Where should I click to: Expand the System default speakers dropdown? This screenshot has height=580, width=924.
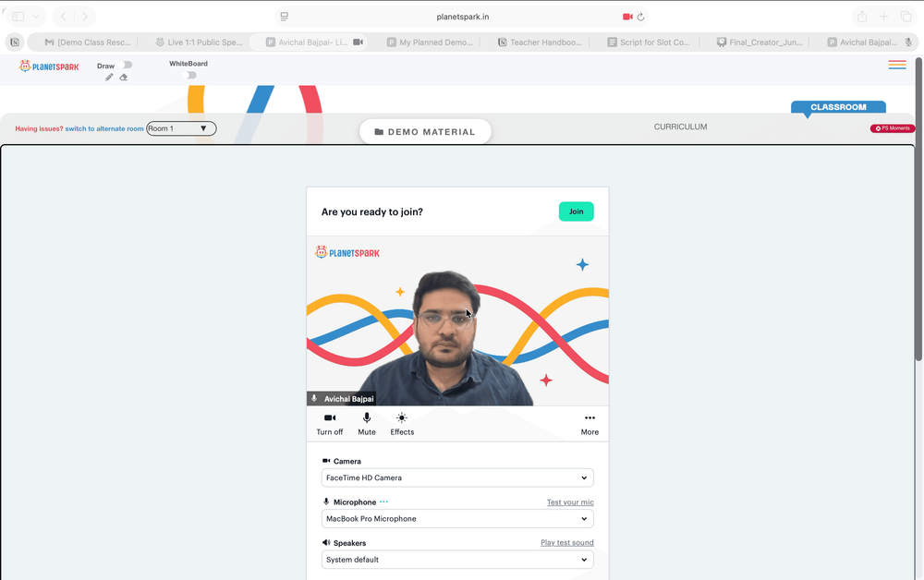click(457, 560)
